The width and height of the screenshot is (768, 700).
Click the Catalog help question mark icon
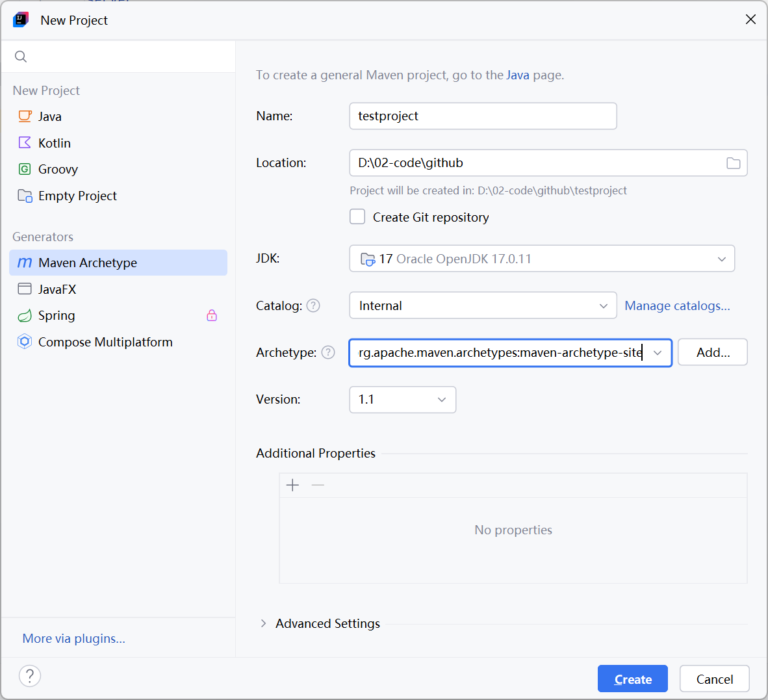[313, 305]
